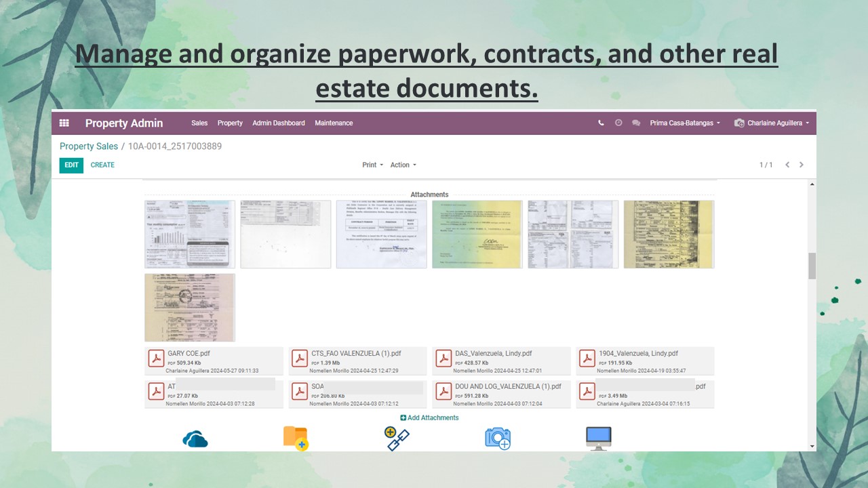Click the orange folder-with-plus icon
868x488 pixels.
pos(296,439)
